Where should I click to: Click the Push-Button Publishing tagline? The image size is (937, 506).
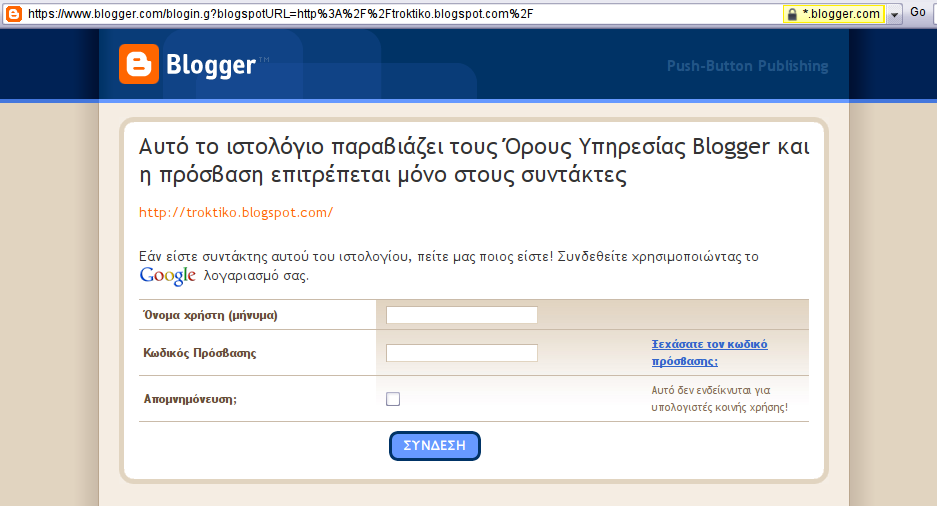click(x=748, y=66)
